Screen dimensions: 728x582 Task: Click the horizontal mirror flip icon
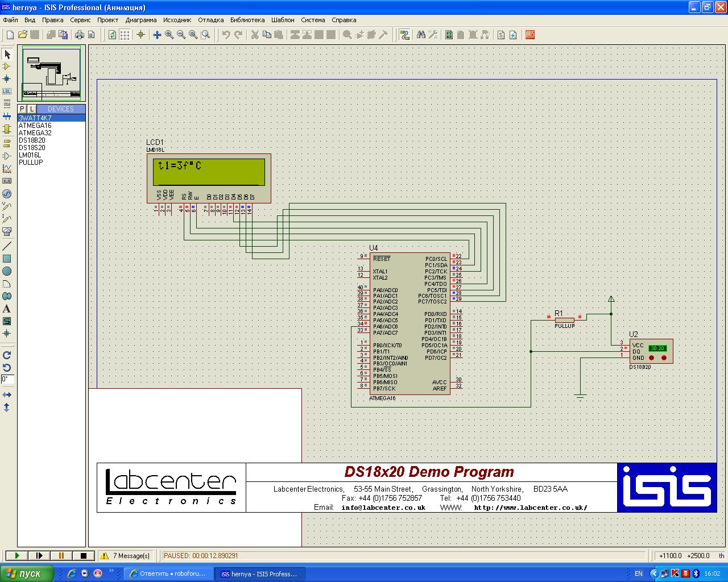[7, 394]
